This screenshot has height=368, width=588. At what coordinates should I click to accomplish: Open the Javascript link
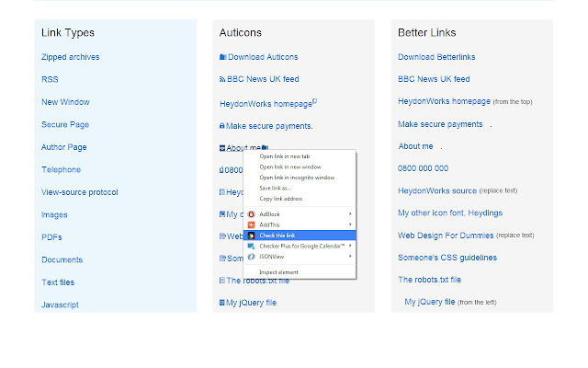[60, 305]
